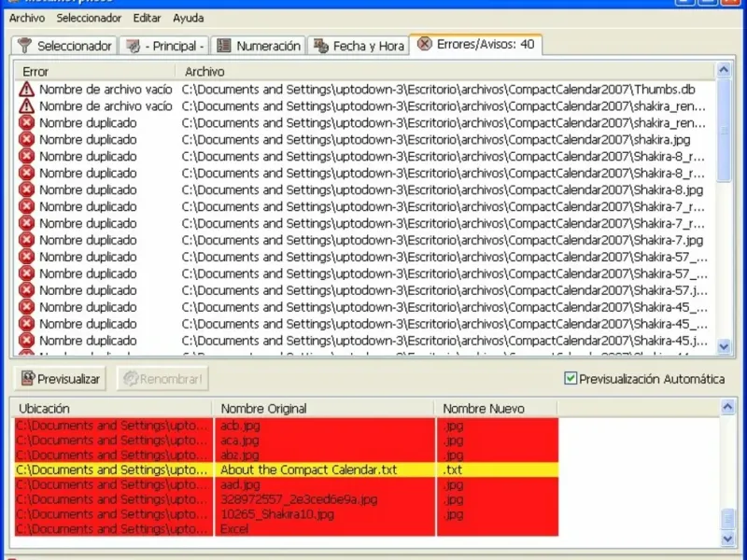Click error list scrollbar up arrow
Image resolution: width=747 pixels, height=560 pixels.
pyautogui.click(x=724, y=71)
